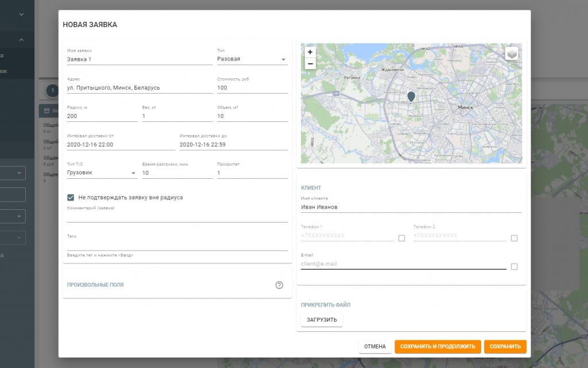Zoom out on the map
Viewport: 588px width, 368px height.
[x=310, y=64]
